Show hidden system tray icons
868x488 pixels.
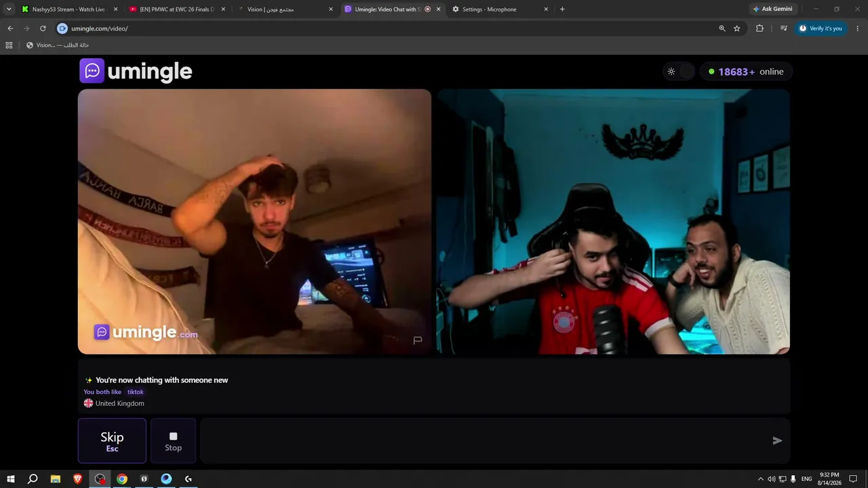760,479
